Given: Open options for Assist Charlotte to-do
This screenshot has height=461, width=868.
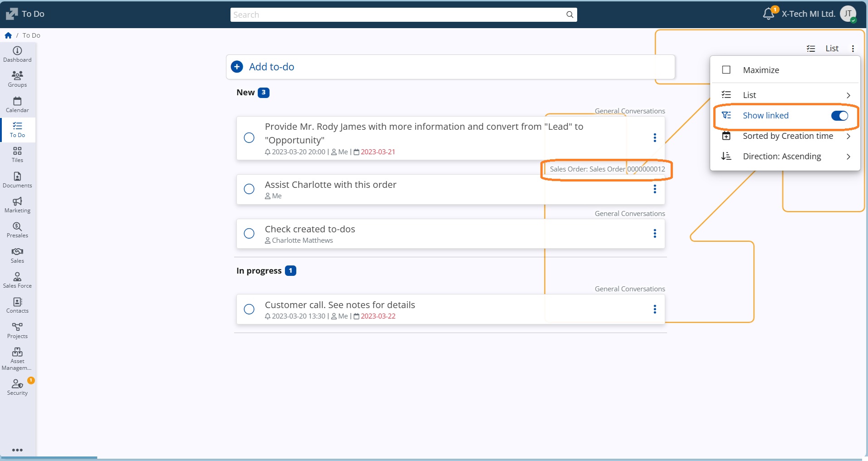Looking at the screenshot, I should [655, 189].
